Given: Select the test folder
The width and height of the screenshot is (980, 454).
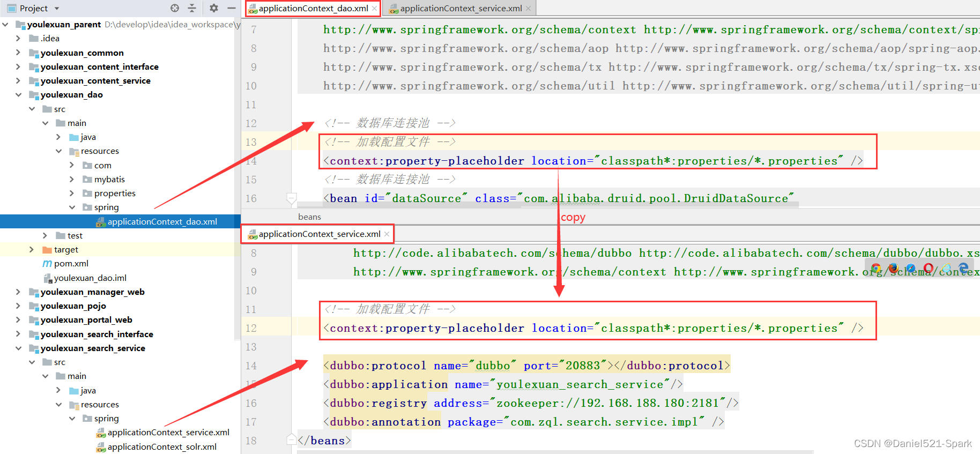Looking at the screenshot, I should click(x=75, y=235).
